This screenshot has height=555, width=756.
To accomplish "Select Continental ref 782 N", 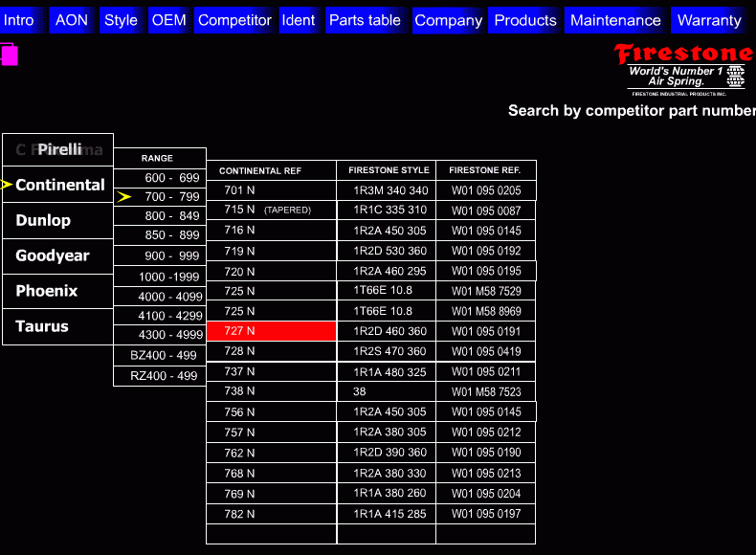I will [272, 514].
